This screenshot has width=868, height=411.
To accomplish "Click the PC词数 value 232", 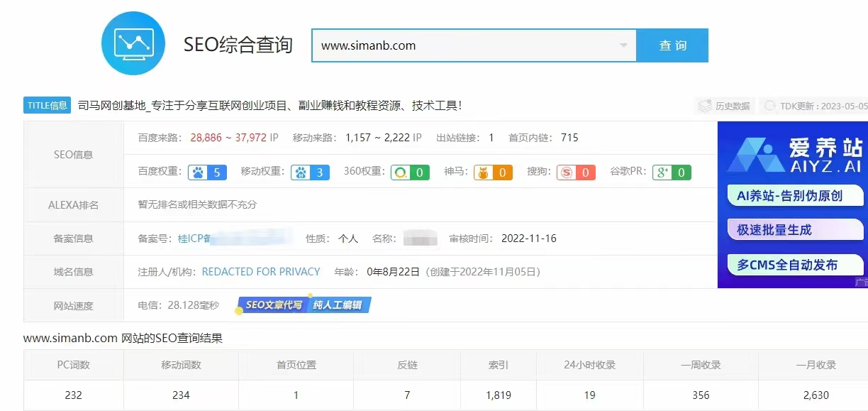I will 73,395.
